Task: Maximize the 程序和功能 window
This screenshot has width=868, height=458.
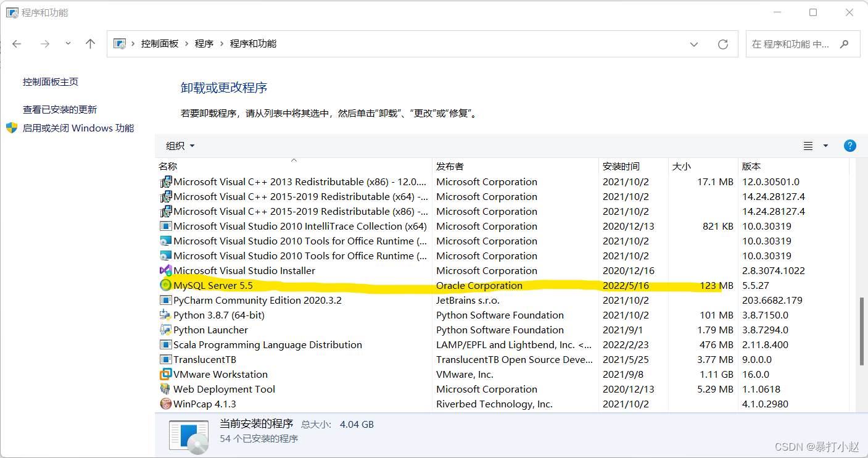Action: pos(813,12)
